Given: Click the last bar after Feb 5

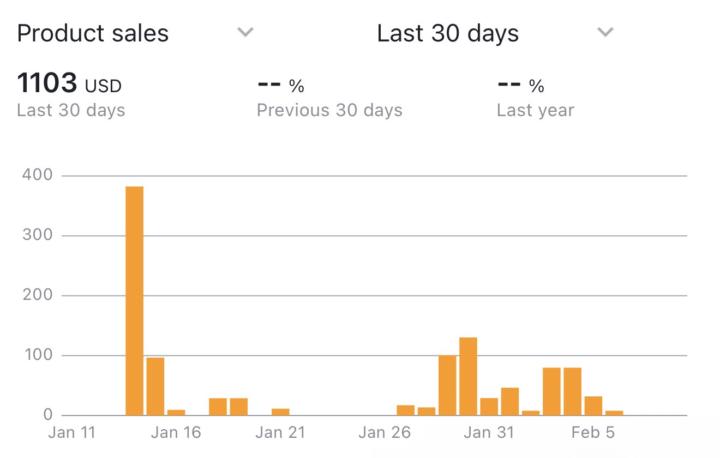Looking at the screenshot, I should point(614,412).
